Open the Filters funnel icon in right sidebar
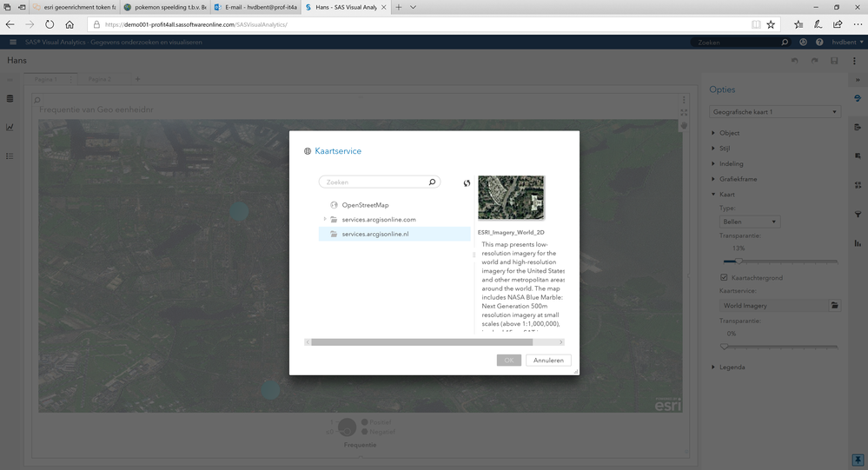 point(858,215)
